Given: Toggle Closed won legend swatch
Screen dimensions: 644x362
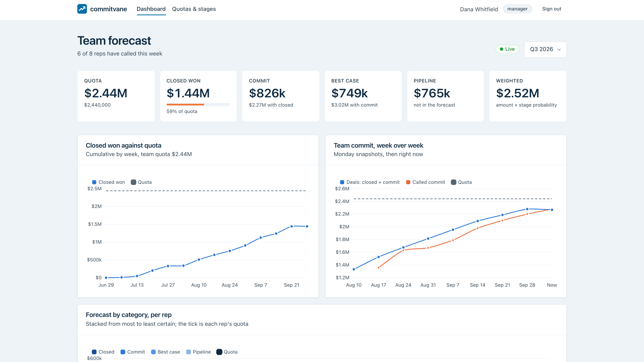Looking at the screenshot, I should click(94, 182).
